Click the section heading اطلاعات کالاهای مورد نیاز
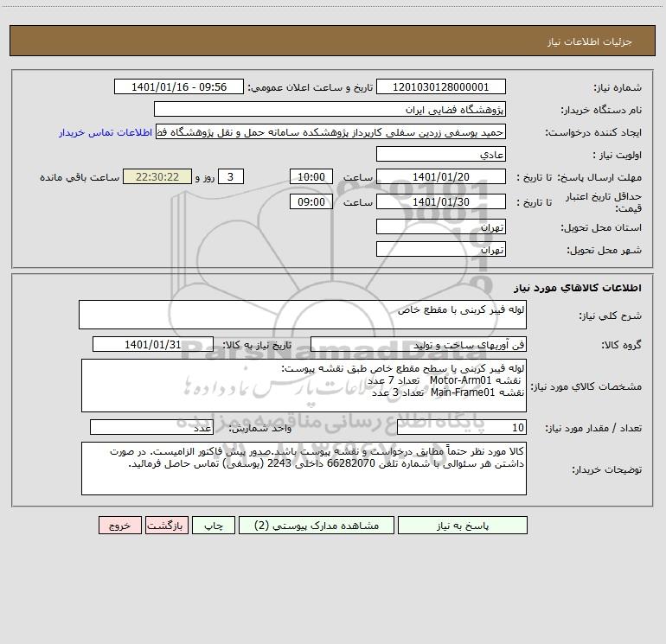 (x=578, y=288)
